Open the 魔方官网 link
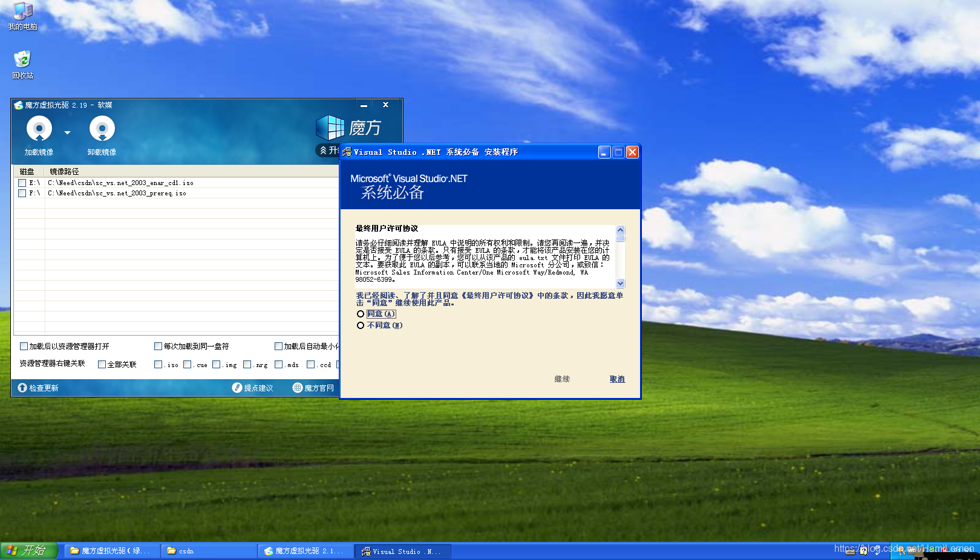 click(313, 388)
